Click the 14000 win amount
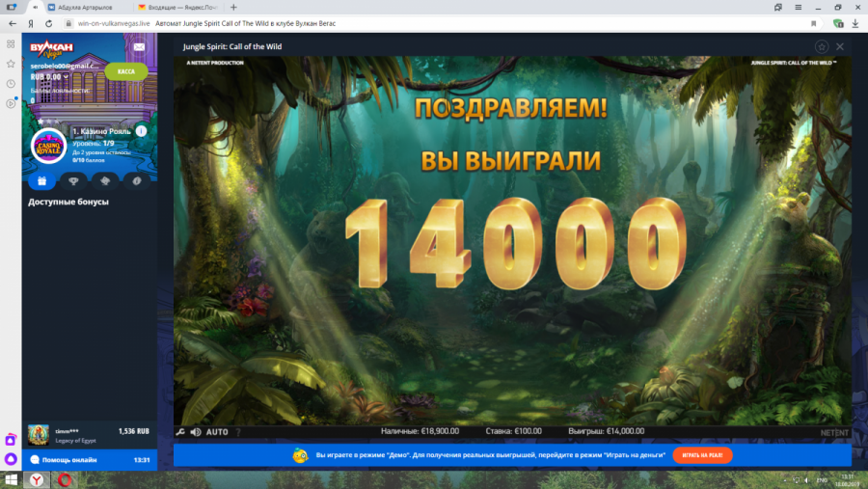This screenshot has height=489, width=868. coord(515,244)
